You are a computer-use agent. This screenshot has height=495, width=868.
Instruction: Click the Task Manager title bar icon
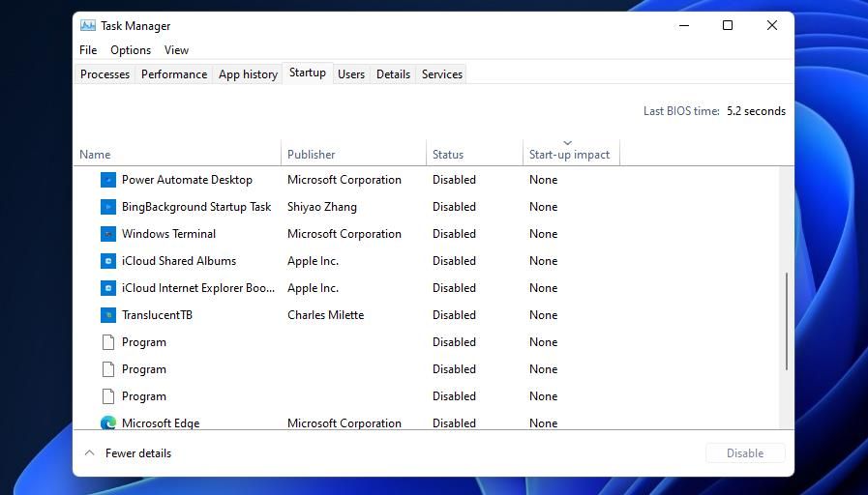coord(87,25)
